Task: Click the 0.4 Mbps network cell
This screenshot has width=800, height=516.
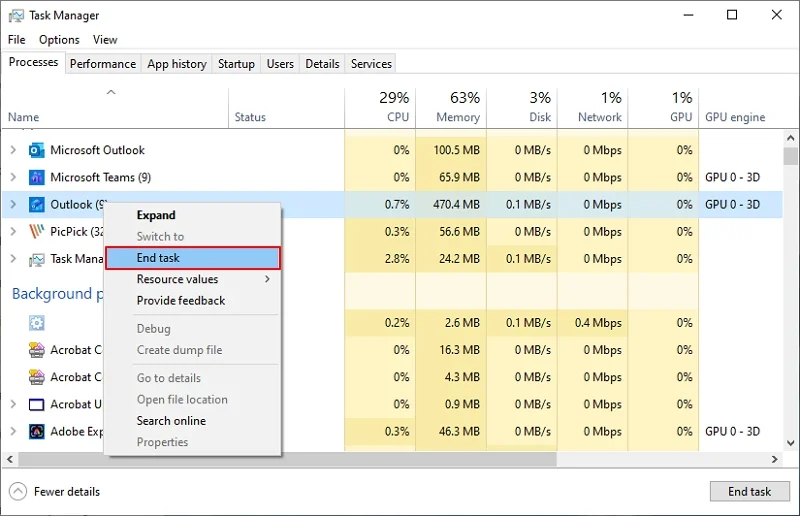Action: (593, 323)
